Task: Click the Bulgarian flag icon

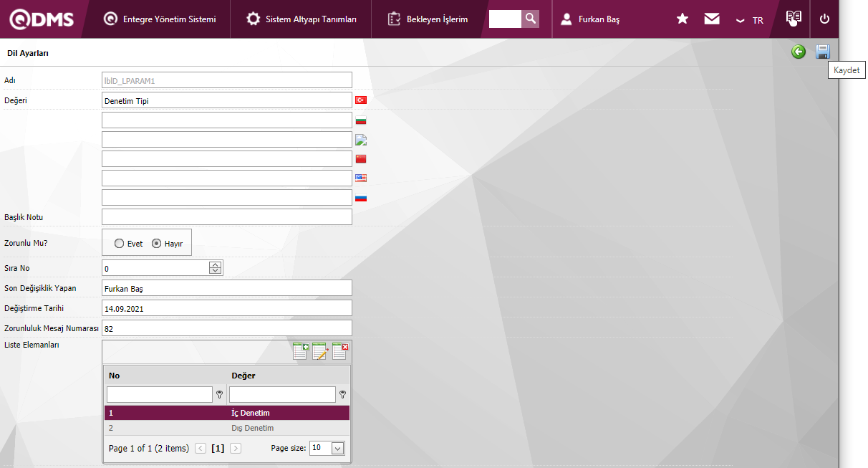Action: point(361,120)
